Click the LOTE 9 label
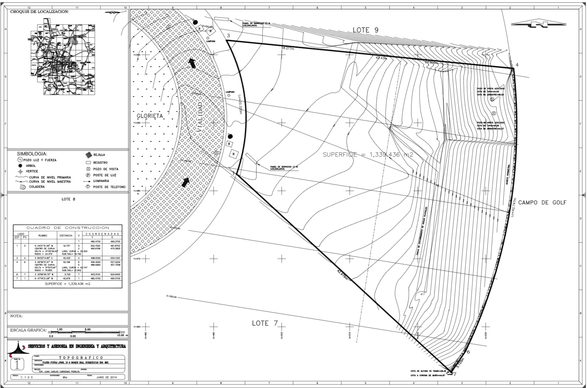588x388 pixels. 365,30
